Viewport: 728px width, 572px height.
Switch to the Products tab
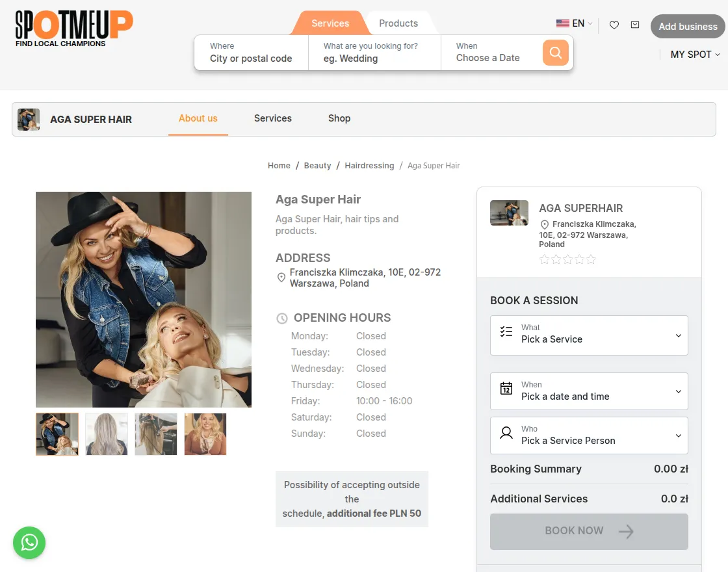[x=398, y=23]
